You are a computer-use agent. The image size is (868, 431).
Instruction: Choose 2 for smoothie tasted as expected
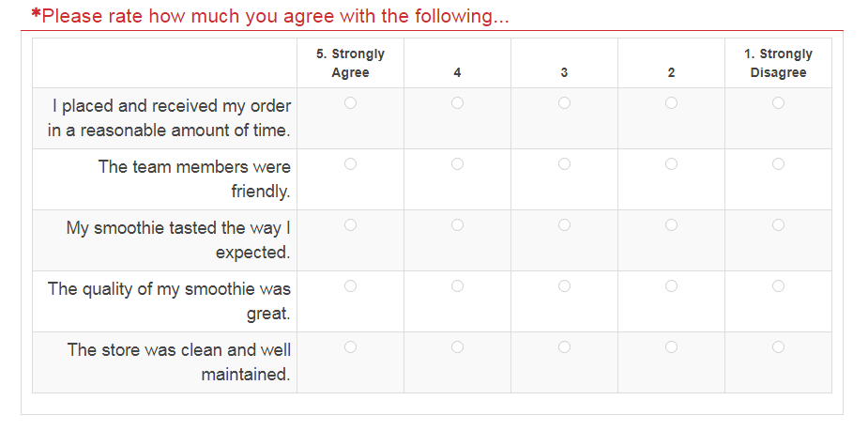[x=671, y=225]
